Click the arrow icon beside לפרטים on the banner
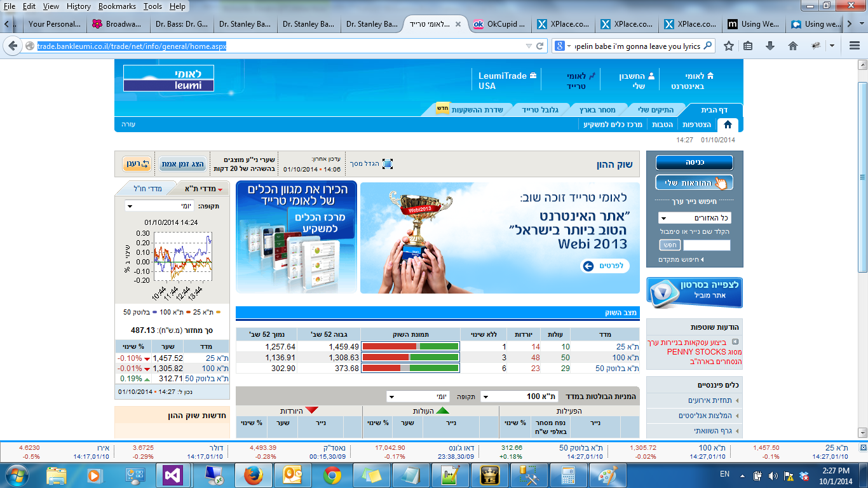 click(588, 266)
